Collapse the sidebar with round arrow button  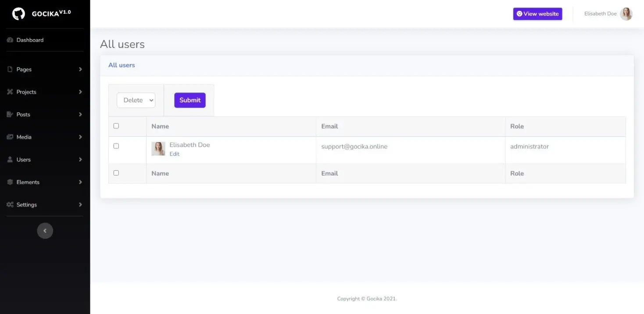coord(45,231)
